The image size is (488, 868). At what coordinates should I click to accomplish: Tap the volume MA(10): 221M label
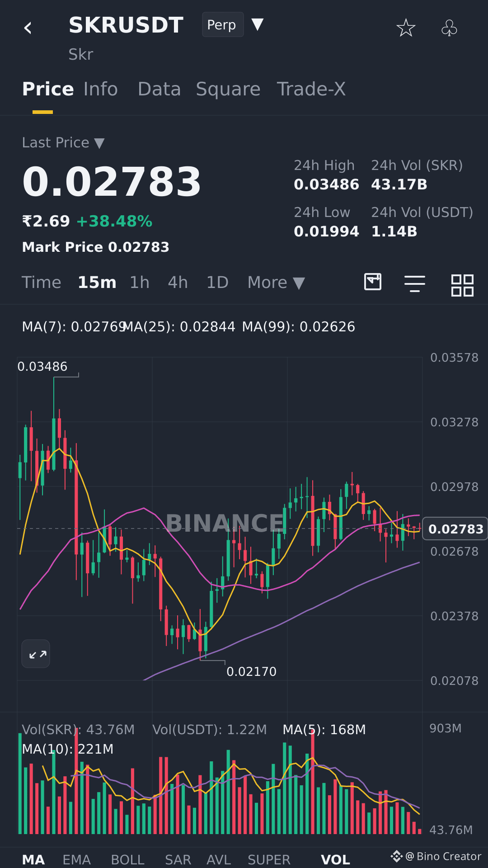click(68, 749)
